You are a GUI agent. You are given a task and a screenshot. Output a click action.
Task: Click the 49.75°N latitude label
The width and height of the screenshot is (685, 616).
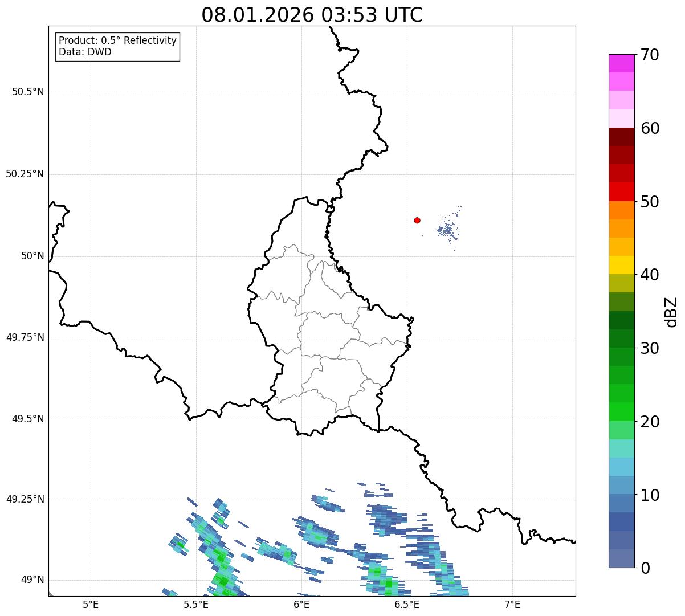click(25, 337)
